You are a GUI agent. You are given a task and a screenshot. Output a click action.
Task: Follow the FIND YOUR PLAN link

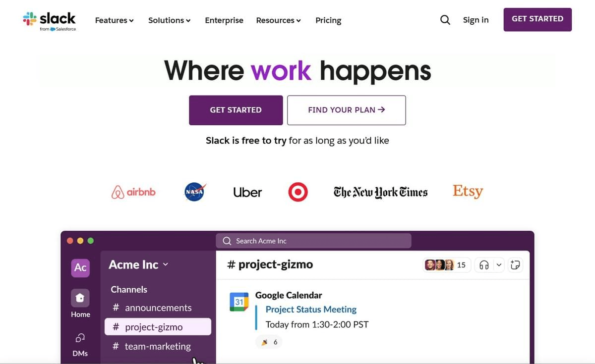(x=346, y=110)
